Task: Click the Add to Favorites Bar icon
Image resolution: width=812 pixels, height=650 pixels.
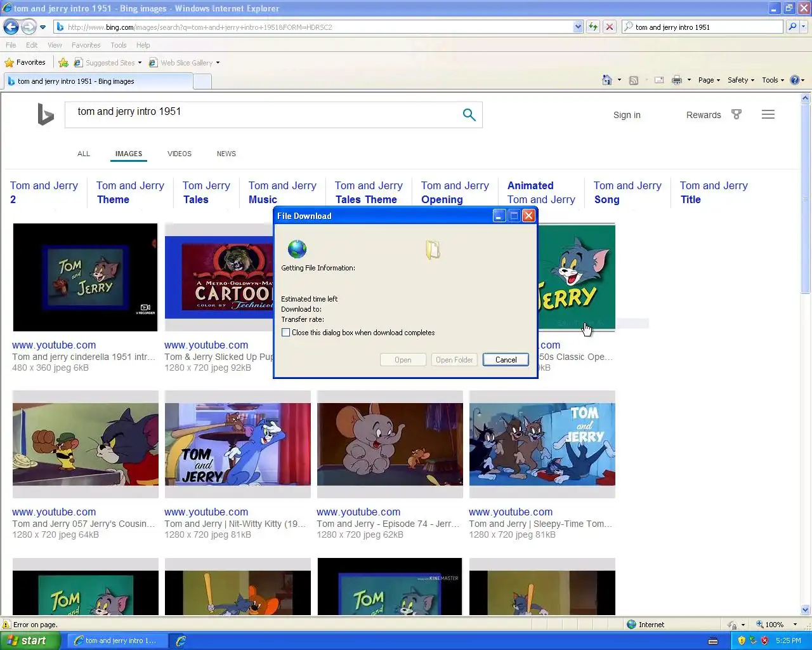Action: point(63,62)
